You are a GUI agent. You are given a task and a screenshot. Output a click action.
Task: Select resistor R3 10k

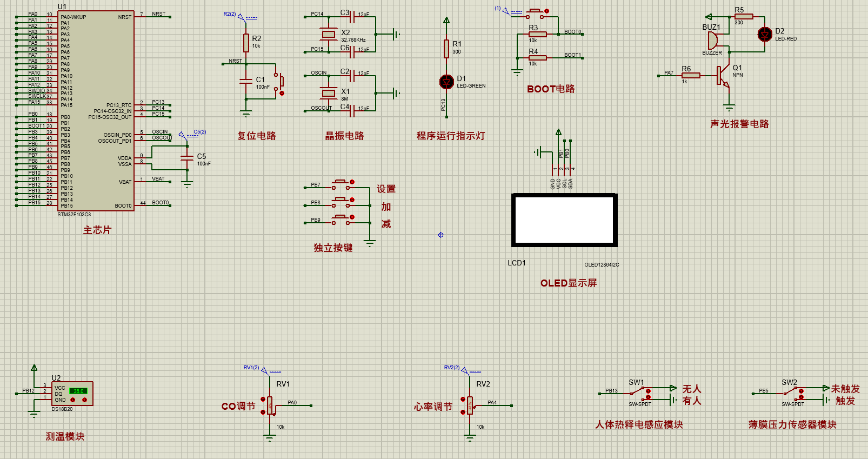click(537, 34)
